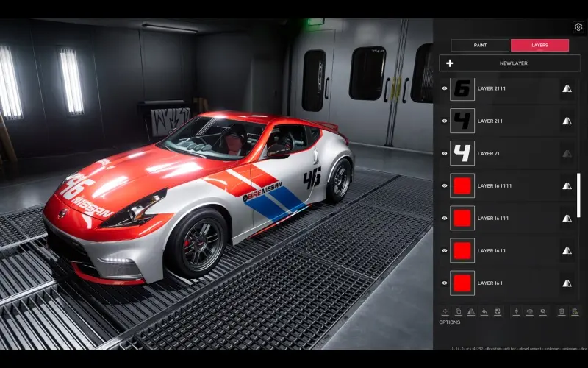Select the paint bucket fill icon
The image size is (588, 368).
tap(484, 312)
